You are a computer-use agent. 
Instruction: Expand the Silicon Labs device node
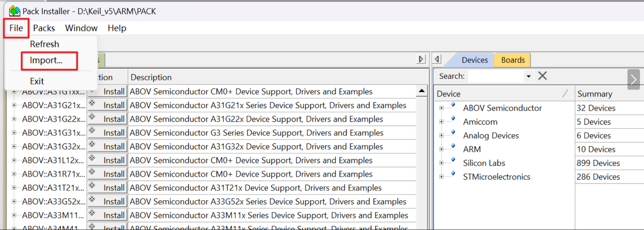click(441, 163)
